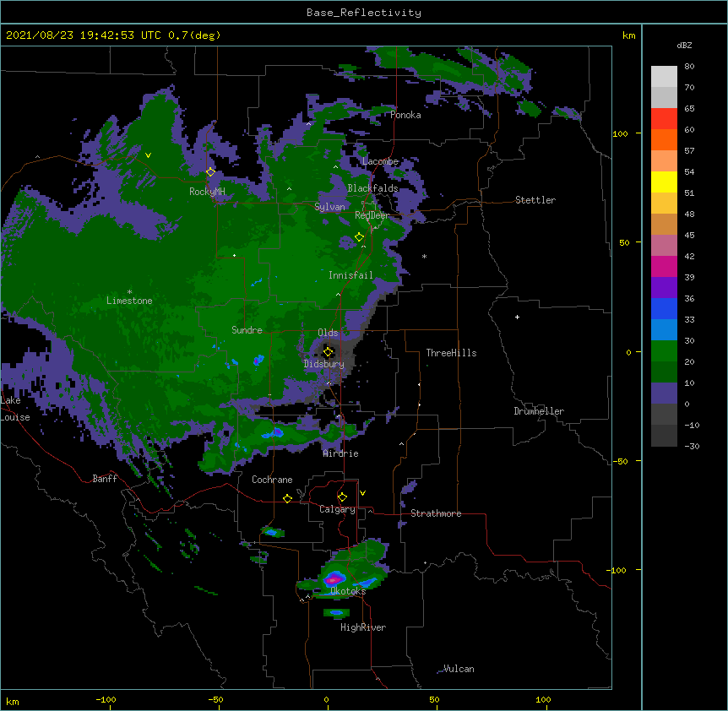Click the dBZ legend heading
Screen dimensions: 728x711
point(684,46)
